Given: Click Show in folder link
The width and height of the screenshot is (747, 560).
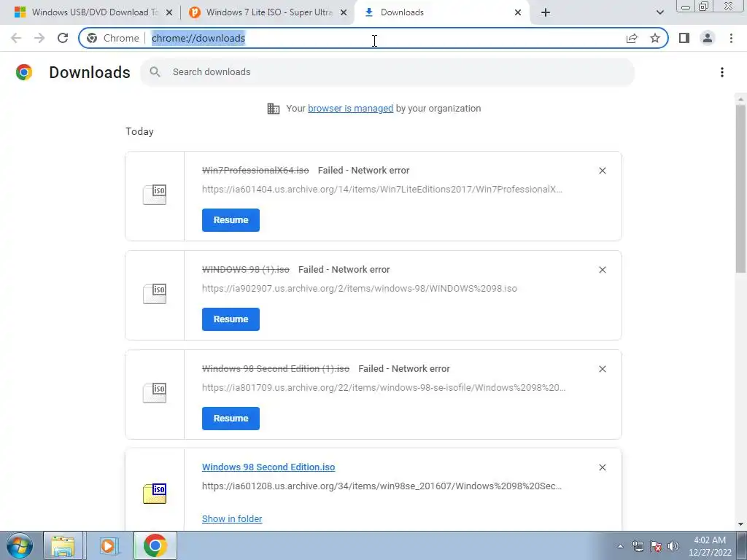Looking at the screenshot, I should 232,518.
